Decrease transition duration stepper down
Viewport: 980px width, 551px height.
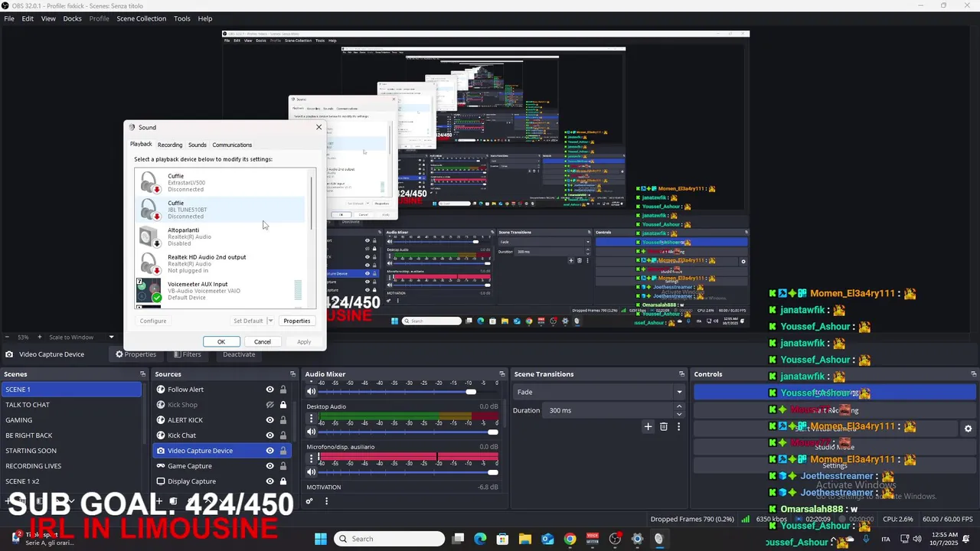point(679,414)
